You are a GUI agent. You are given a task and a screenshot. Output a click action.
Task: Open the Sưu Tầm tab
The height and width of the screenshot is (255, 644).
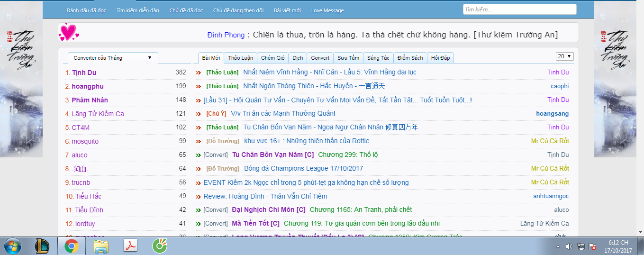[348, 58]
